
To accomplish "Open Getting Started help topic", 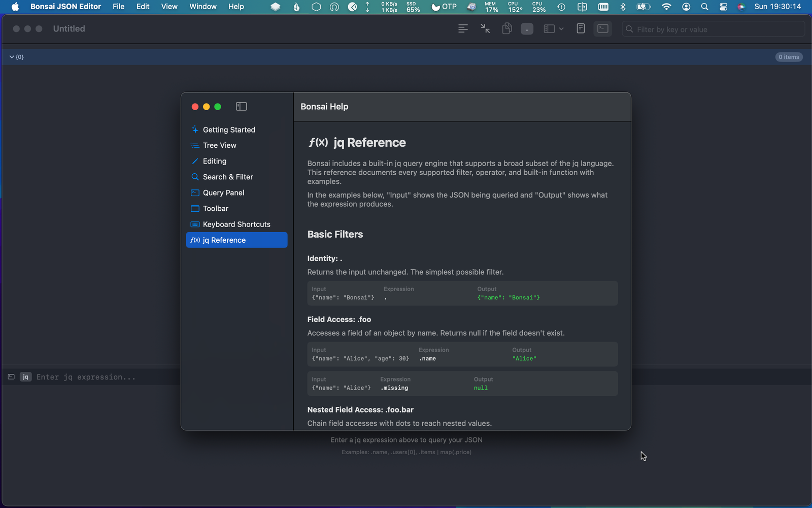I will (x=236, y=130).
